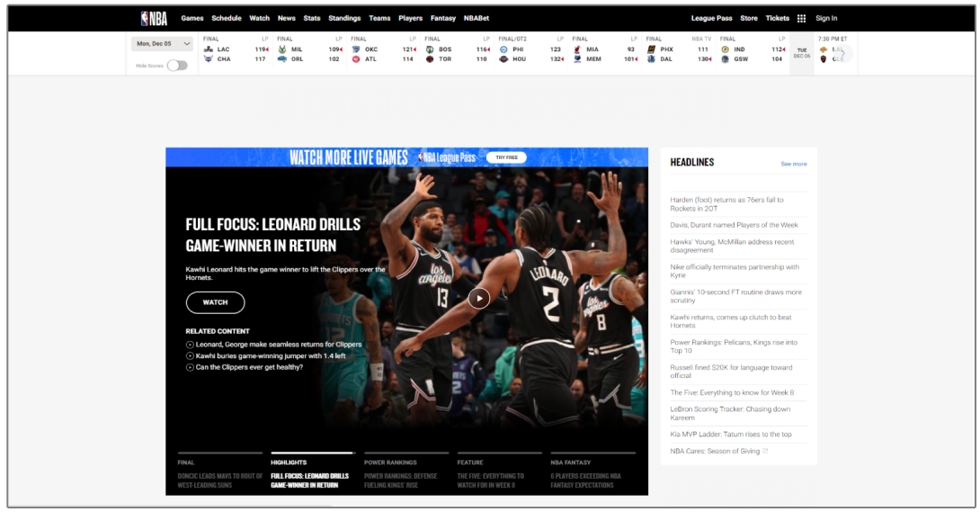Open 'Nike officially terminates partnership with Kyrie'
This screenshot has width=980, height=512.
coord(735,271)
